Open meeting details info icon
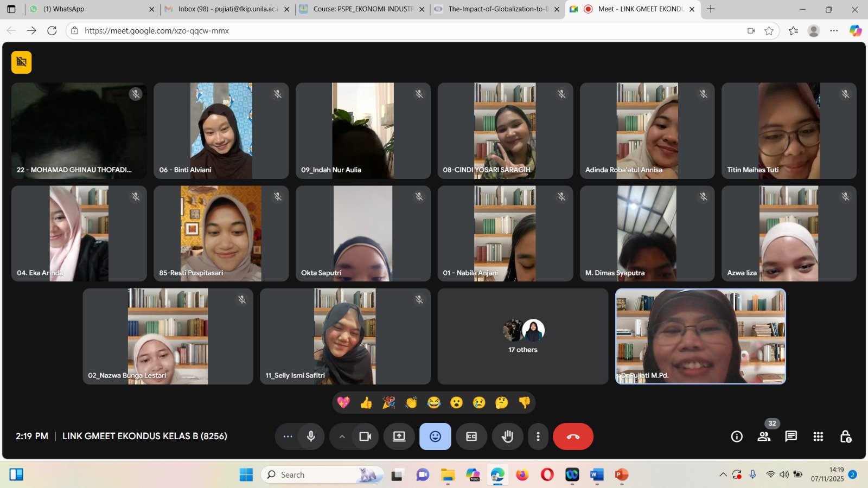This screenshot has height=488, width=868. click(737, 436)
